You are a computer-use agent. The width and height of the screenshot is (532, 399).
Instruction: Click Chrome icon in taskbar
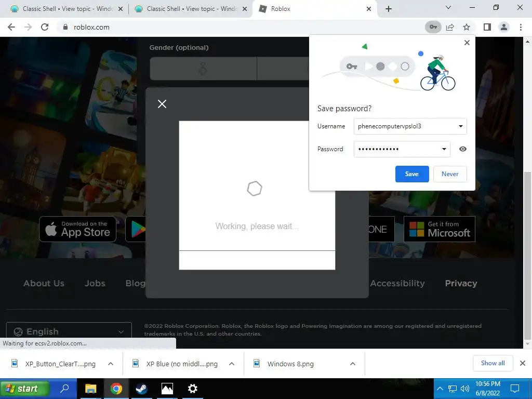(x=116, y=389)
